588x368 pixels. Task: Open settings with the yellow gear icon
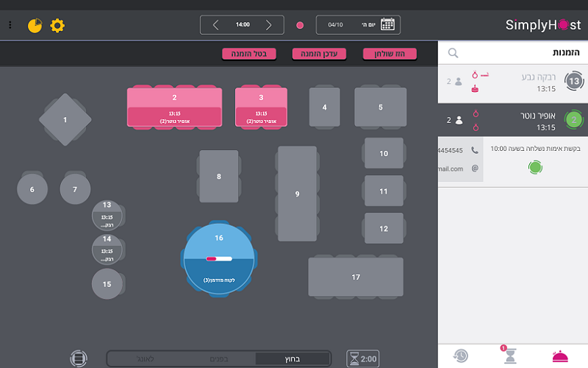click(x=57, y=26)
